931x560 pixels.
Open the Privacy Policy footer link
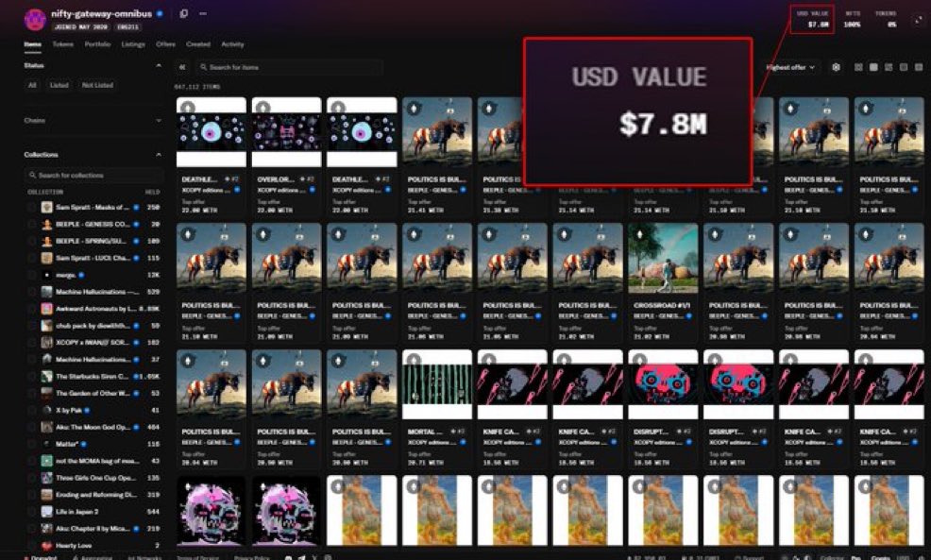(x=252, y=557)
